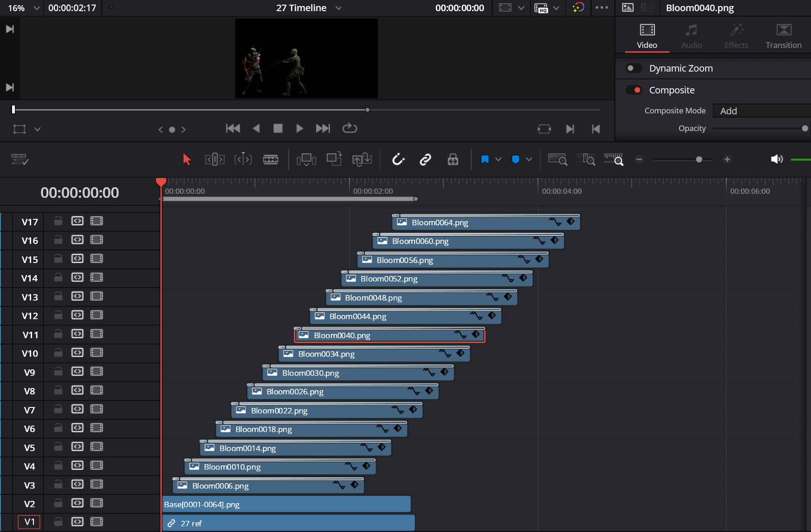
Task: Click the Overwrite Clip icon
Action: click(x=334, y=159)
